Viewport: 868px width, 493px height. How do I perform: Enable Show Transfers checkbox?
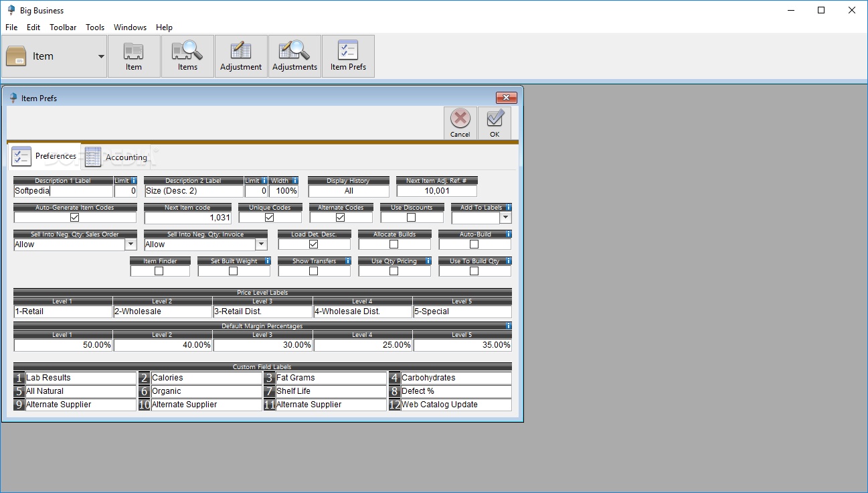(313, 271)
